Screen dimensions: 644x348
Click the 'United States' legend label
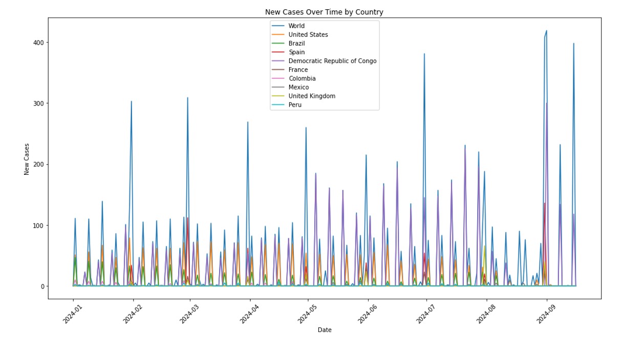(308, 35)
